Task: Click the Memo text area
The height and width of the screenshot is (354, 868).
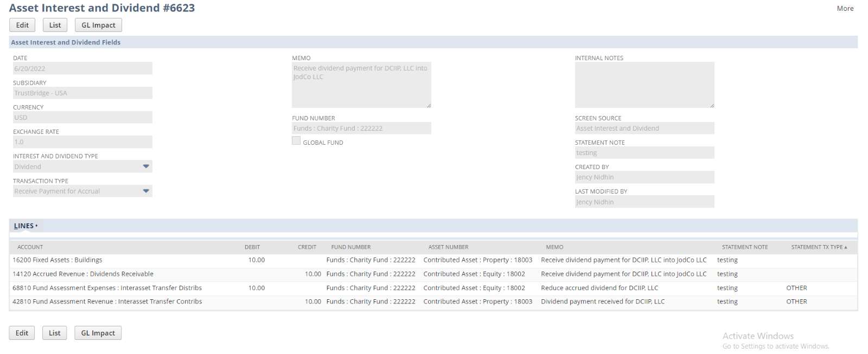Action: (x=361, y=85)
